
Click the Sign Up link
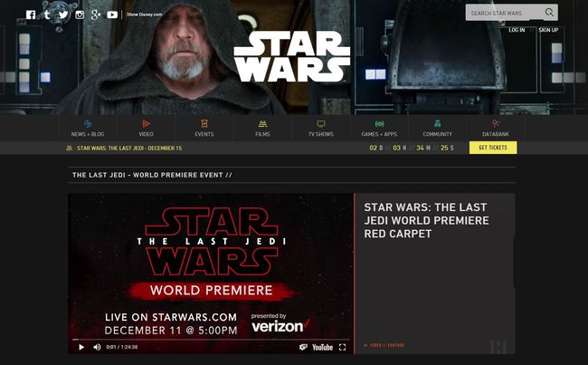[548, 30]
